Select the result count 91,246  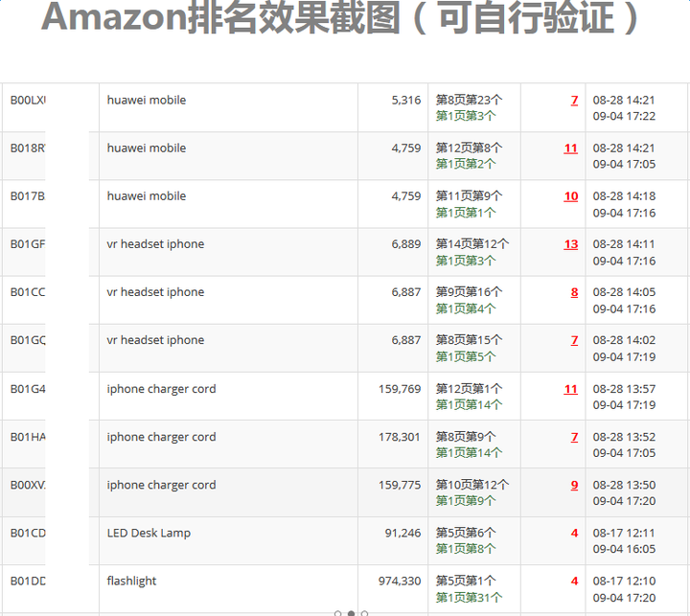pyautogui.click(x=403, y=533)
